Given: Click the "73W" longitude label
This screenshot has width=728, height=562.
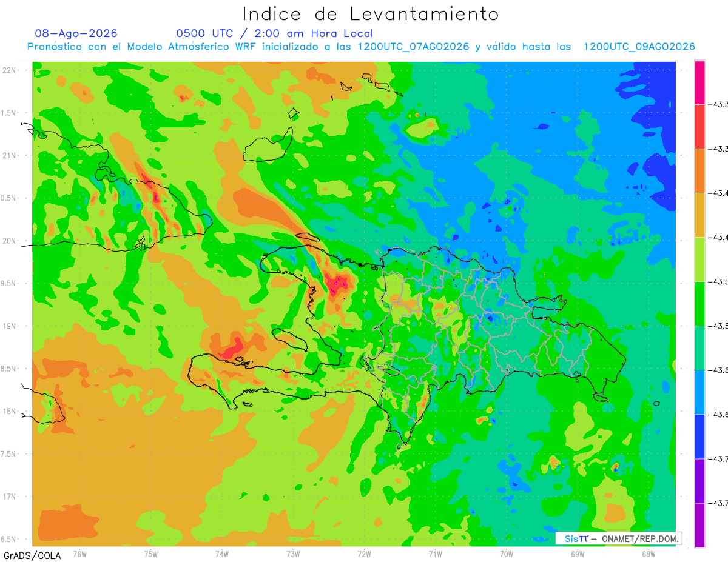Looking at the screenshot, I should [292, 553].
